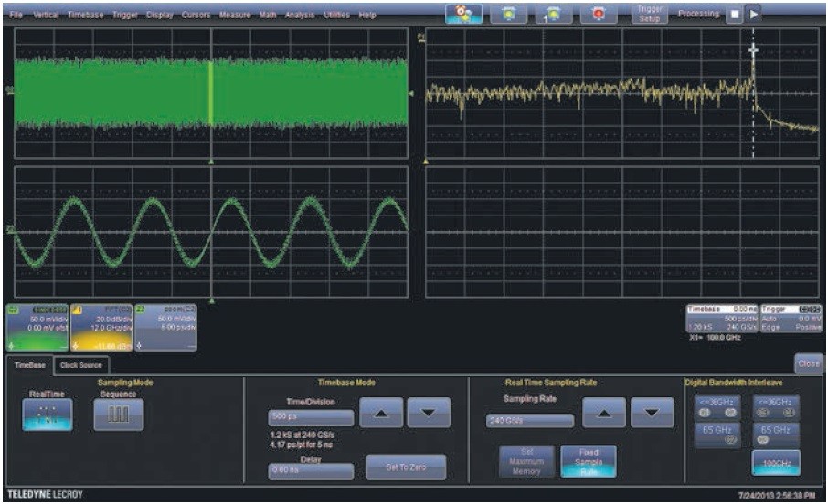
Task: Click the Single trigger icon marked with 1
Action: [554, 15]
